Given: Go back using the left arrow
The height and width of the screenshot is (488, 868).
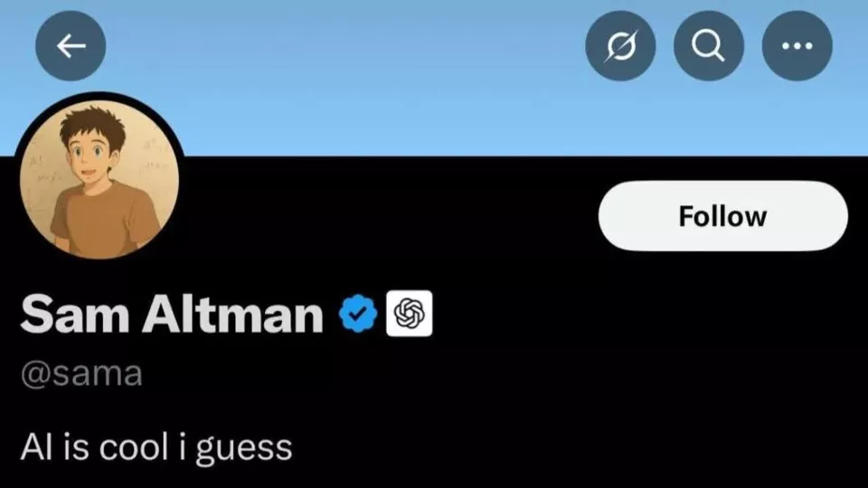Looking at the screenshot, I should 71,46.
